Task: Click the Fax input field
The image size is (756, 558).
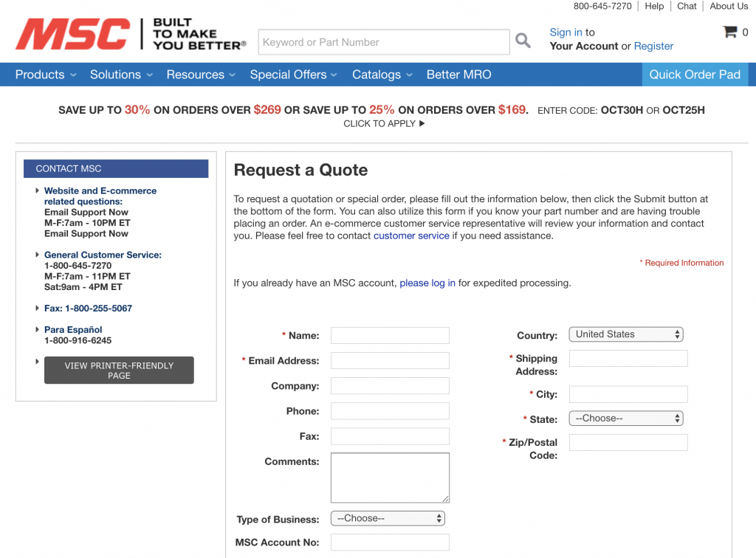Action: (390, 436)
